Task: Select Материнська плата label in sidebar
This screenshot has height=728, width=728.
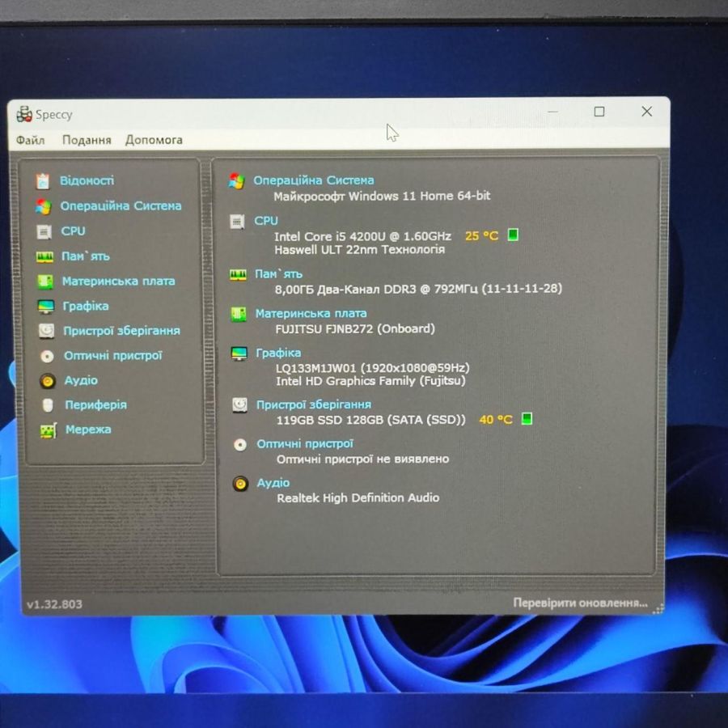Action: (118, 281)
